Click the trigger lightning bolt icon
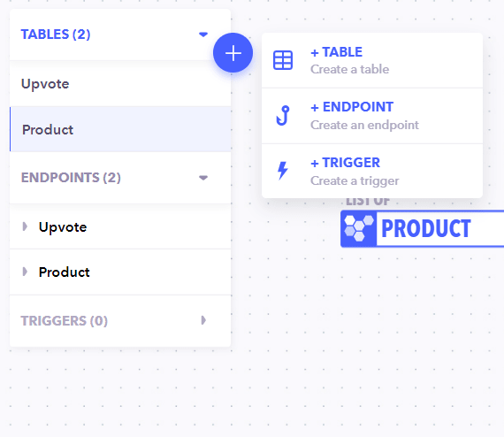The image size is (504, 437). pos(283,171)
